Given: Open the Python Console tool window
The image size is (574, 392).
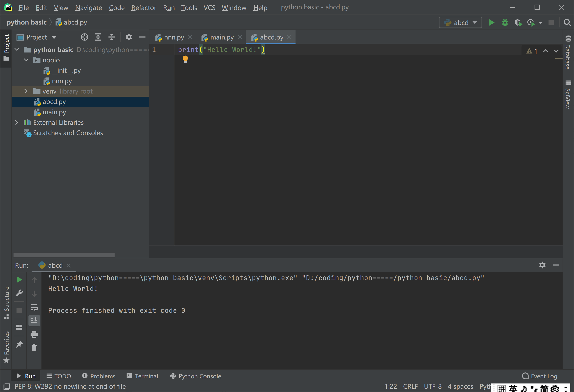Looking at the screenshot, I should click(x=196, y=376).
